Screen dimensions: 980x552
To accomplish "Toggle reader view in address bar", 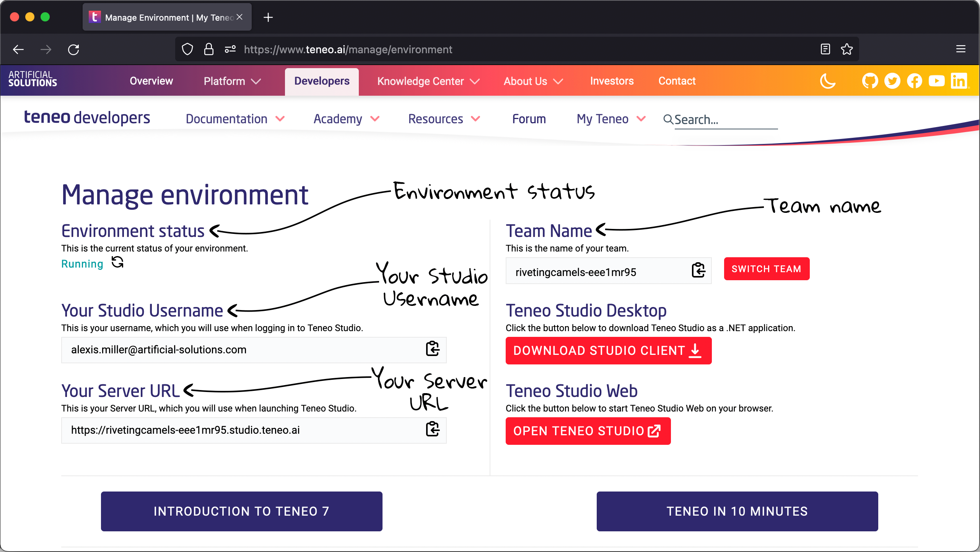I will (x=825, y=49).
